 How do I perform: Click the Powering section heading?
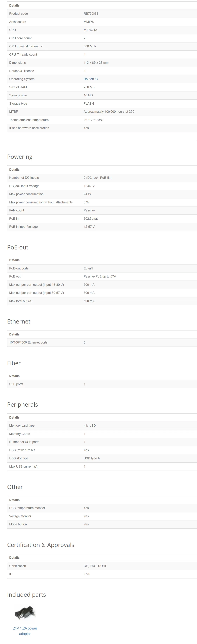coord(20,157)
